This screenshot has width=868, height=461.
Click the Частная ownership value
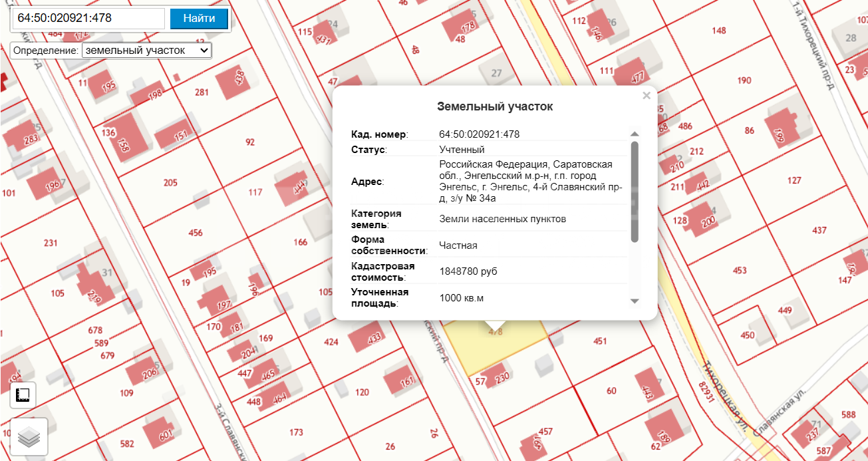click(458, 245)
